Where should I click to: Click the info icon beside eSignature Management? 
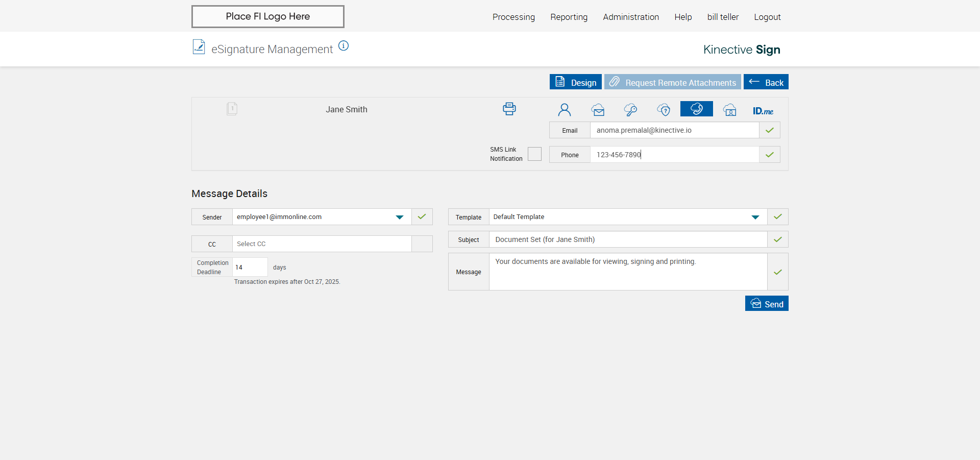[x=344, y=46]
